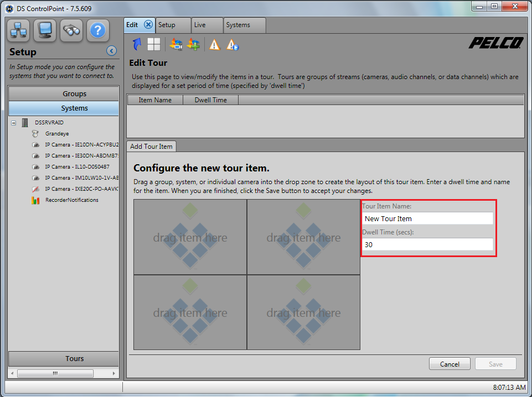
Task: Click the add tour item green plus icon
Action: [193, 44]
